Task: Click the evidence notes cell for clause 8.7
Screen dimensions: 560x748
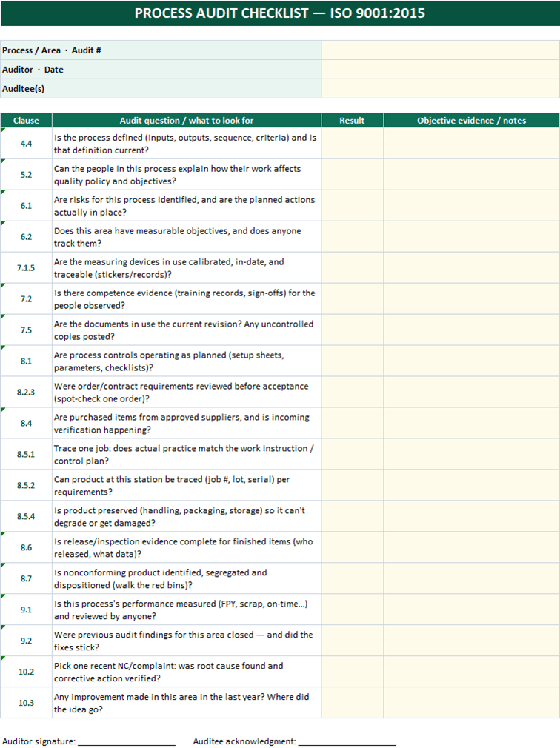Action: pos(471,578)
